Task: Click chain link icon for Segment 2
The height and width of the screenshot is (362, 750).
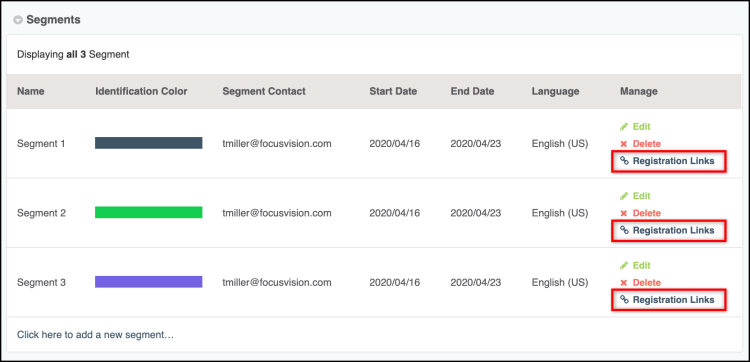Action: [x=624, y=230]
